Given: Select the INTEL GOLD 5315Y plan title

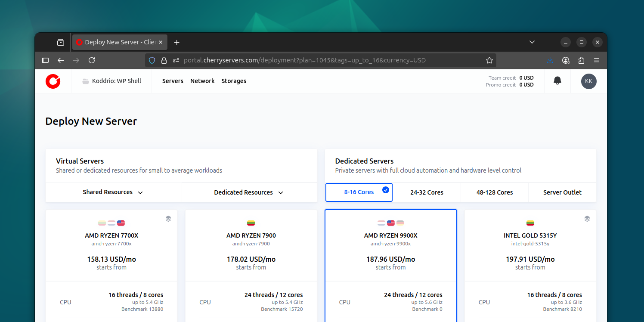Looking at the screenshot, I should coord(530,235).
